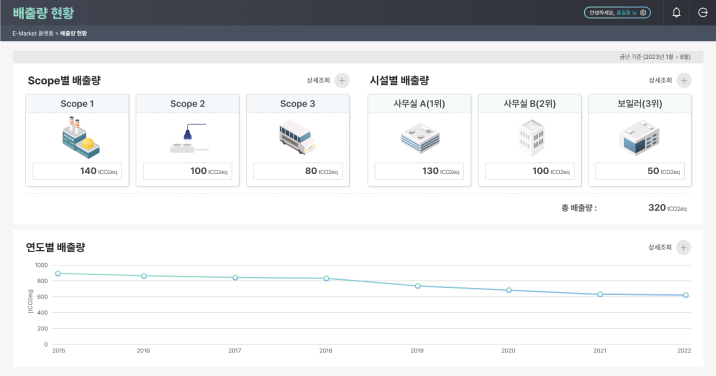Click the Scope별 배출량 section heading

coord(64,80)
